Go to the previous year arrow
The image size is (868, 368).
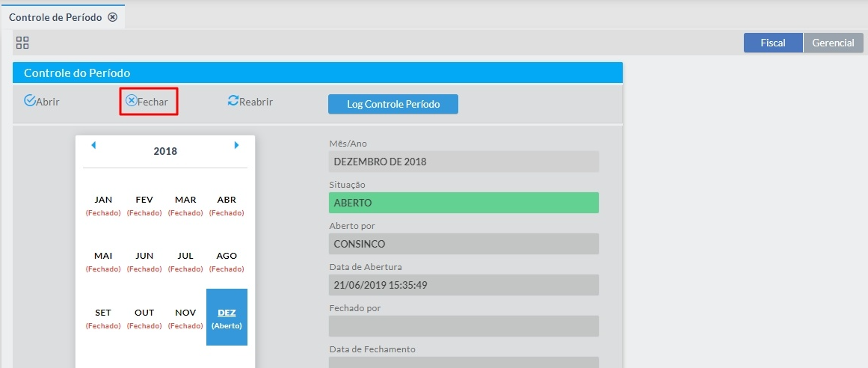[93, 145]
